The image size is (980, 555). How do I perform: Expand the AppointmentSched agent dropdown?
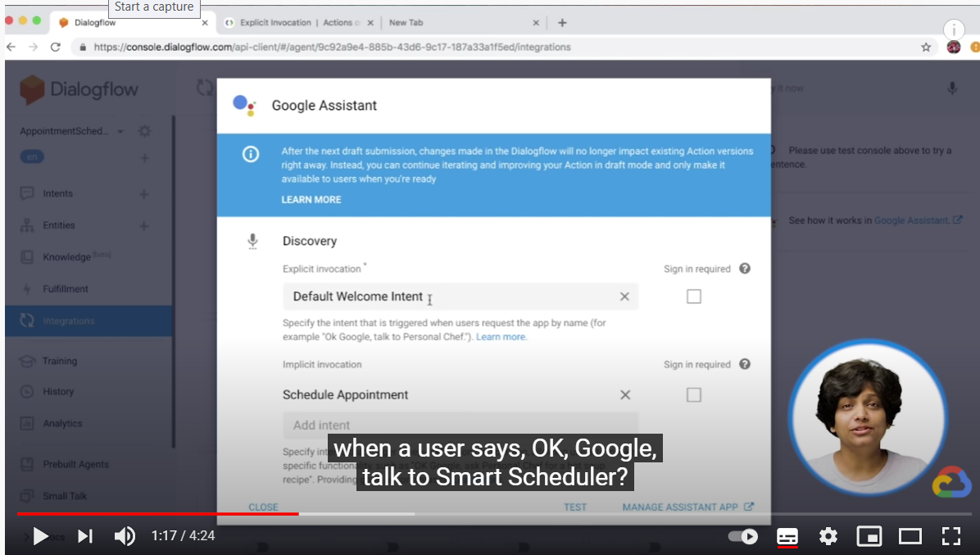coord(120,131)
